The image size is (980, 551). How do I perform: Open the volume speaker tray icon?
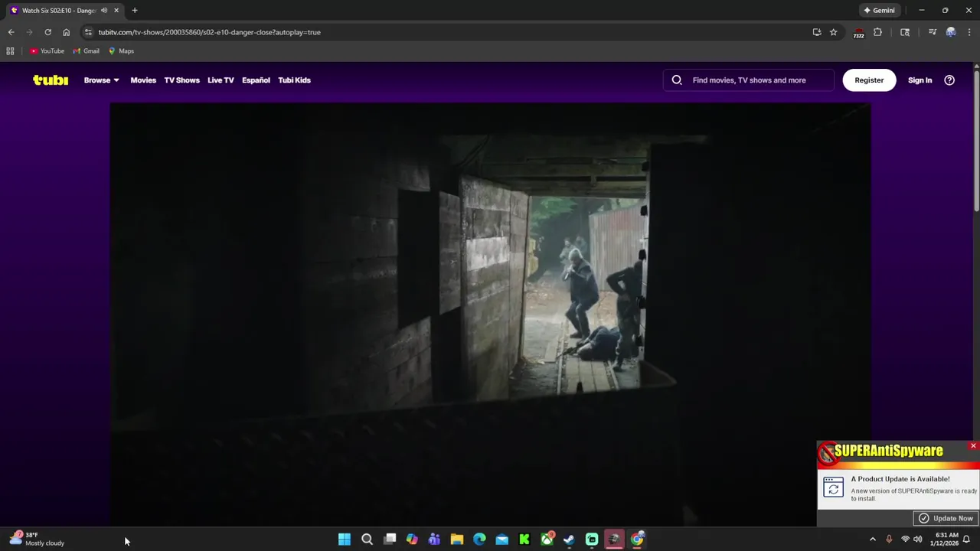pos(918,540)
